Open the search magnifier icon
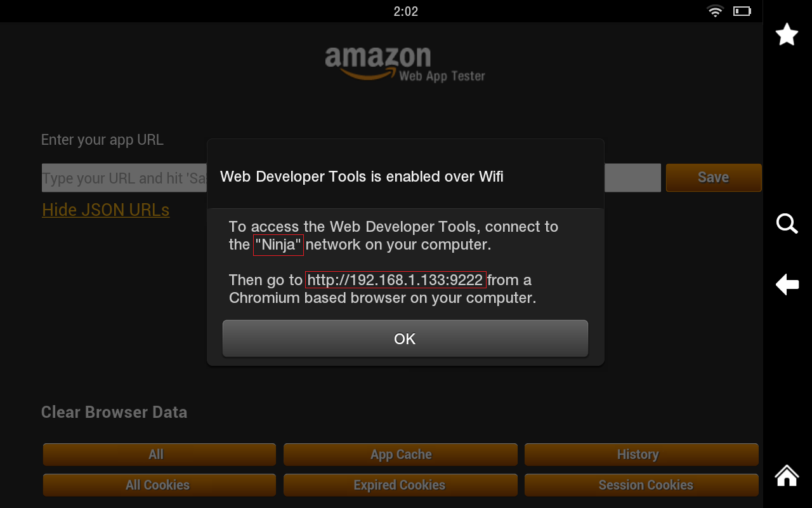This screenshot has height=508, width=812. (x=787, y=224)
